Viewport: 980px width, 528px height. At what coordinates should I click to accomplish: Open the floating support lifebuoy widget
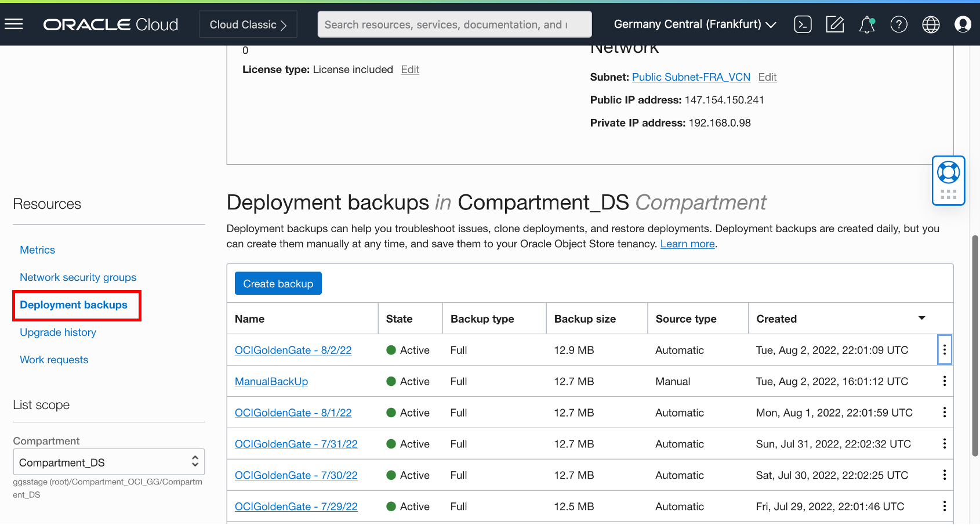(948, 172)
